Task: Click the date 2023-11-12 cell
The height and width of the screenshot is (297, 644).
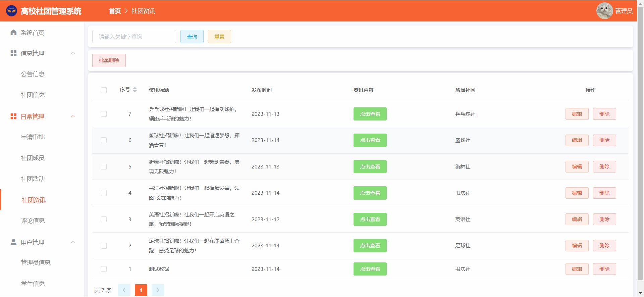Action: (x=265, y=219)
